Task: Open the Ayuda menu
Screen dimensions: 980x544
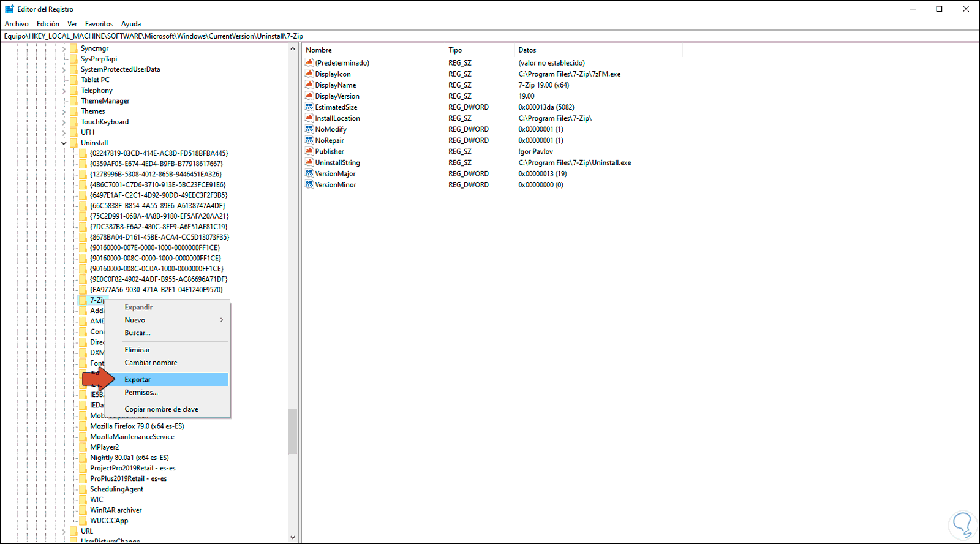Action: [131, 24]
